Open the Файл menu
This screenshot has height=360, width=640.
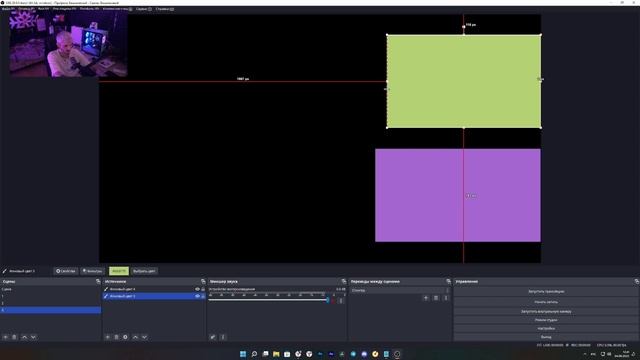8,9
